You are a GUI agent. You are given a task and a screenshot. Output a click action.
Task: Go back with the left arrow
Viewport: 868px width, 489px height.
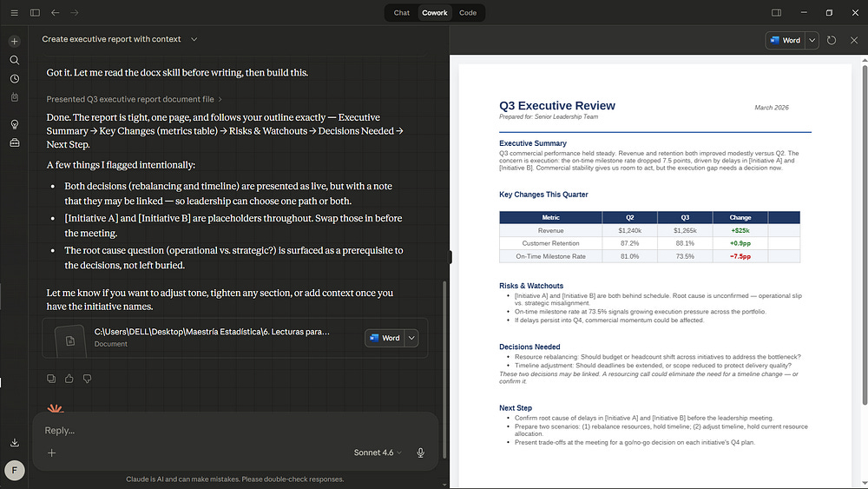56,13
